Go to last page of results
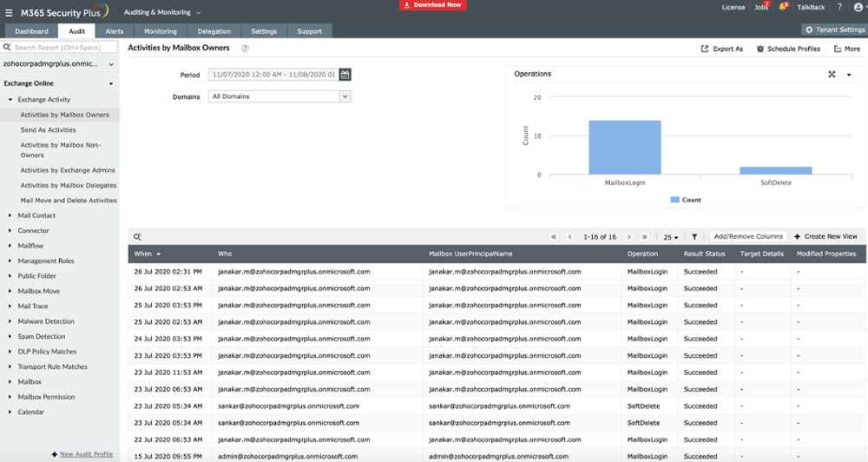This screenshot has width=868, height=462. [x=644, y=236]
